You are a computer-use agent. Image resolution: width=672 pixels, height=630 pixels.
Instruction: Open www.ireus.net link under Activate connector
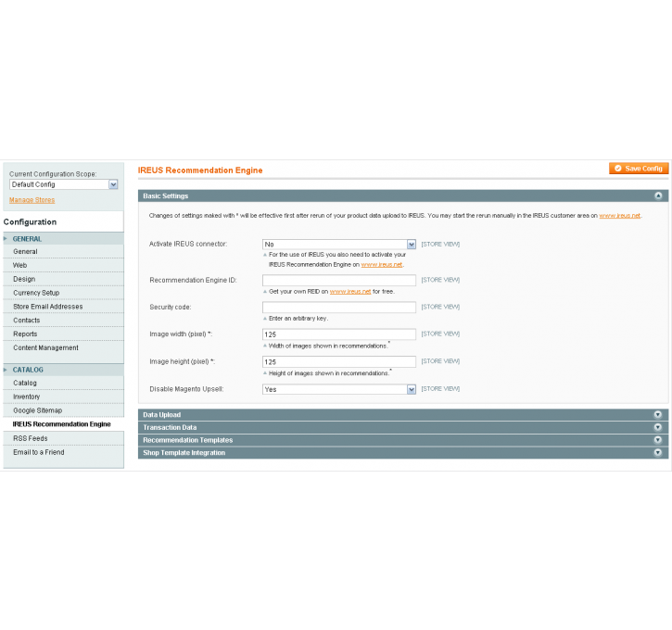(382, 265)
